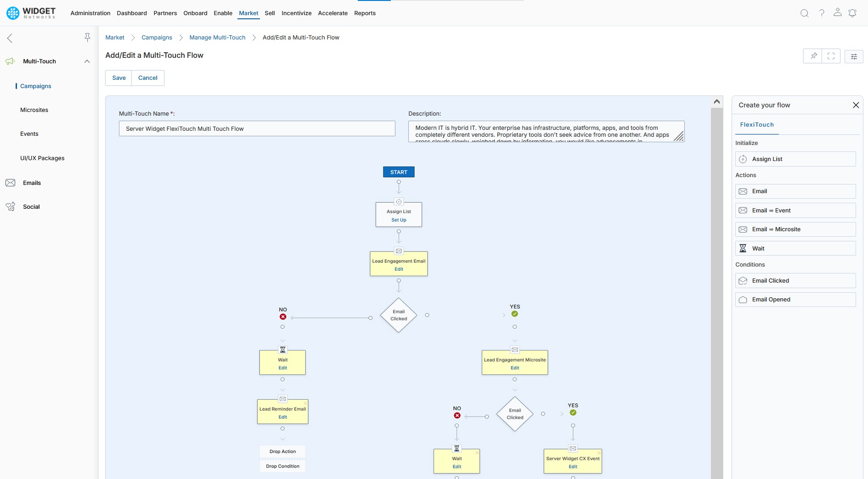Collapse the Multi-Touch sidebar section
Image resolution: width=868 pixels, height=479 pixels.
coord(87,61)
